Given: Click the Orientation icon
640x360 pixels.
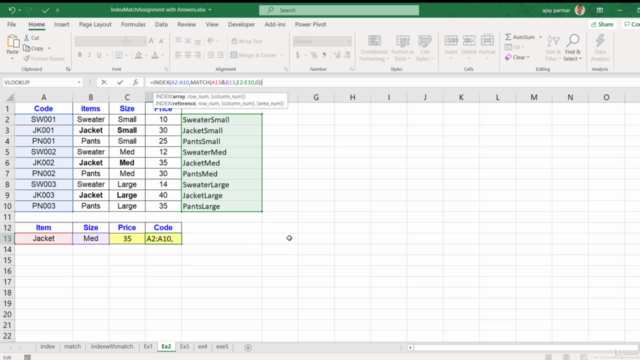Looking at the screenshot, I should point(211,41).
